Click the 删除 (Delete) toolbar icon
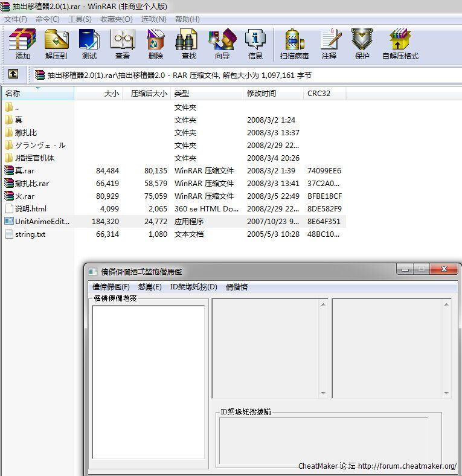 coord(155,43)
